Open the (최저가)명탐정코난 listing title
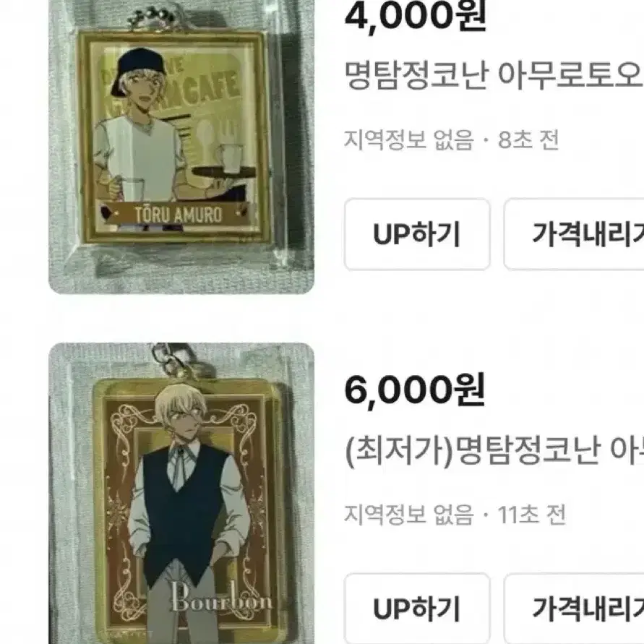This screenshot has height=644, width=644. pyautogui.click(x=494, y=450)
